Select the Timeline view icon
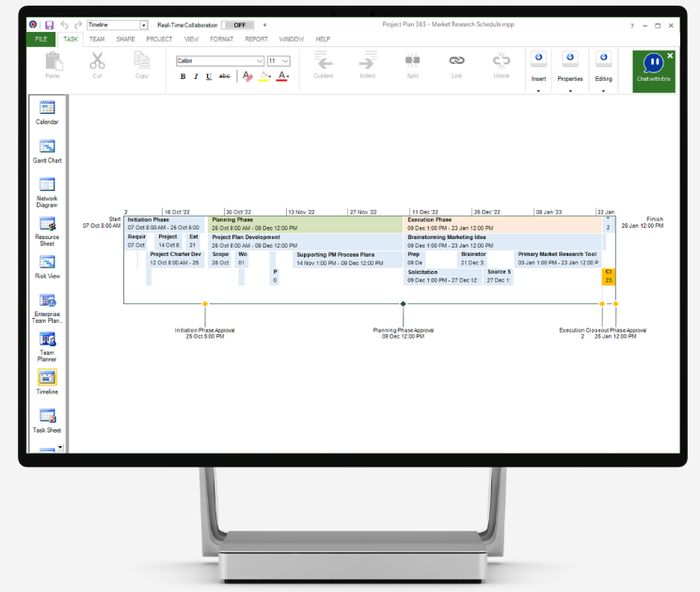Image resolution: width=700 pixels, height=592 pixels. point(47,377)
